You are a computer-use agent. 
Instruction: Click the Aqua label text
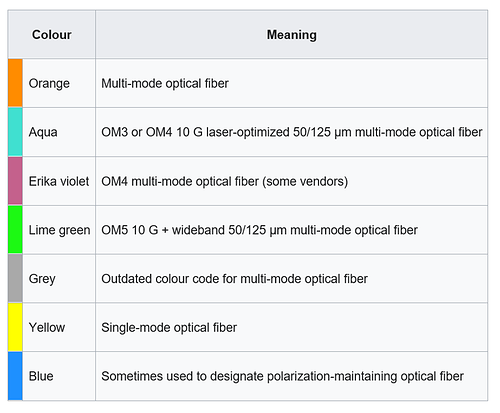click(43, 132)
